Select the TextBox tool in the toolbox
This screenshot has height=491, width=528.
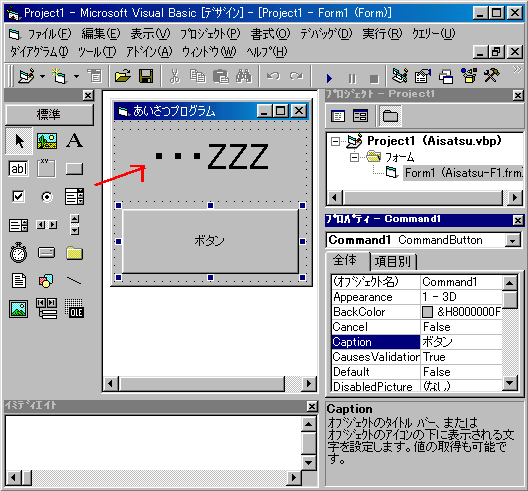click(x=19, y=168)
